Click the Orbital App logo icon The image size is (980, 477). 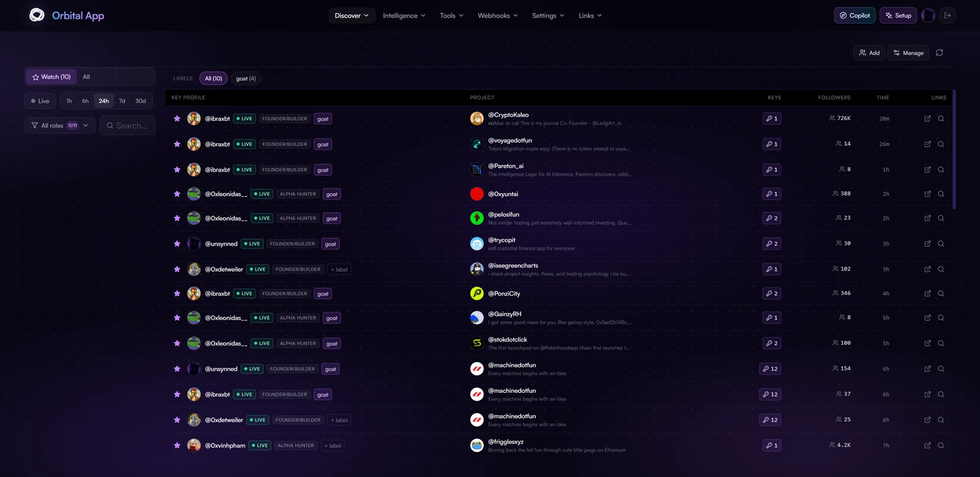[x=37, y=15]
